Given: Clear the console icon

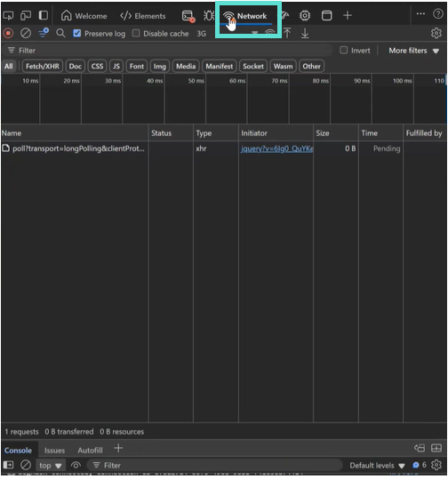Looking at the screenshot, I should click(26, 465).
